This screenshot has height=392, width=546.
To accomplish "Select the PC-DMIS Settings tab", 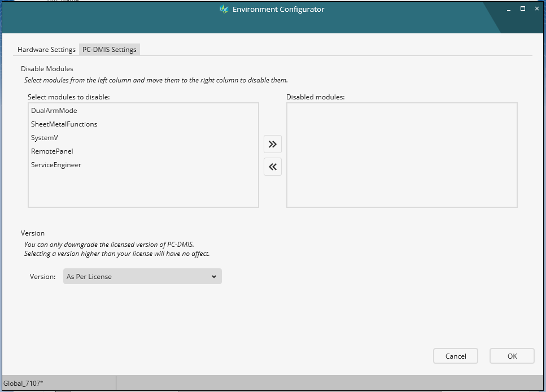I will [x=109, y=49].
